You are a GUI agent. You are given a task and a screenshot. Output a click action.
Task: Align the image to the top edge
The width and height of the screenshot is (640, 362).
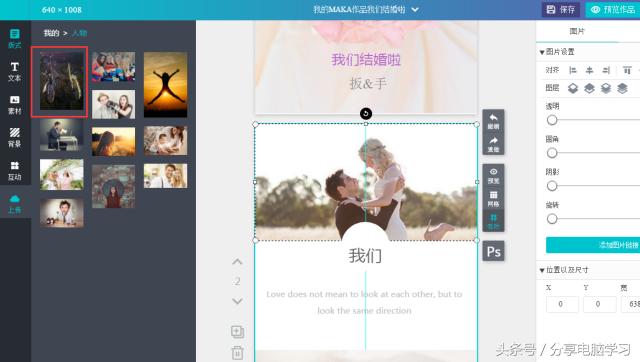tap(627, 70)
